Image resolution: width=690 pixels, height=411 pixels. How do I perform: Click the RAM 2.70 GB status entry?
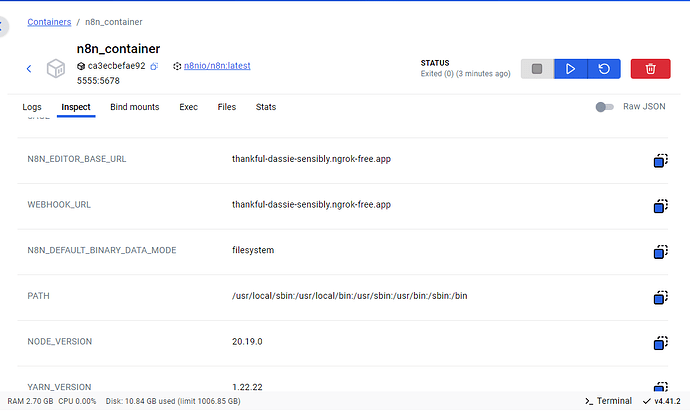tap(30, 401)
